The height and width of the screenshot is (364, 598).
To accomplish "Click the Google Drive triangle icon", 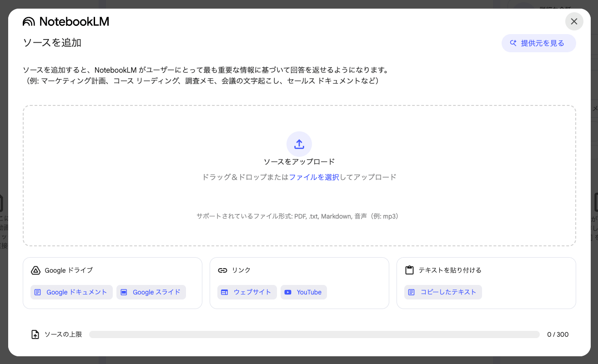I will [36, 270].
